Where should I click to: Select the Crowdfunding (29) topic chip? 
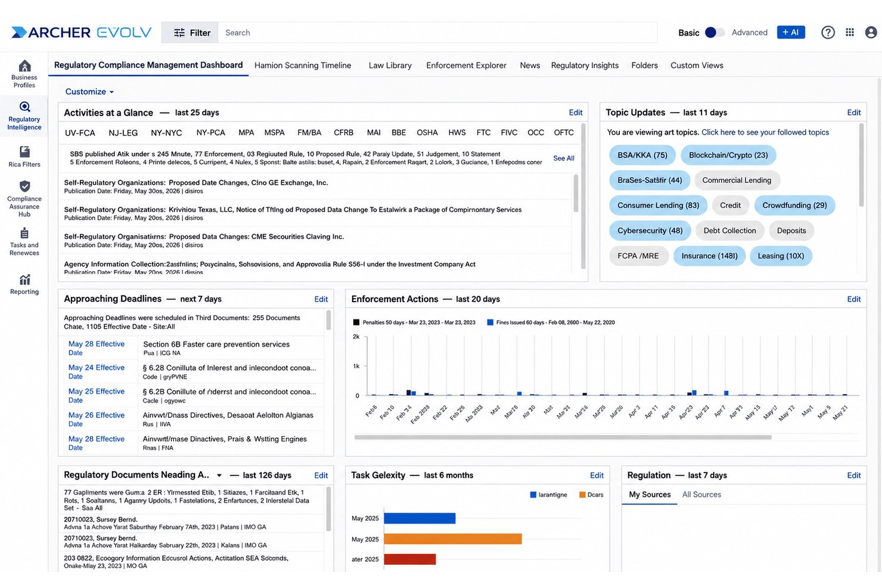click(794, 206)
